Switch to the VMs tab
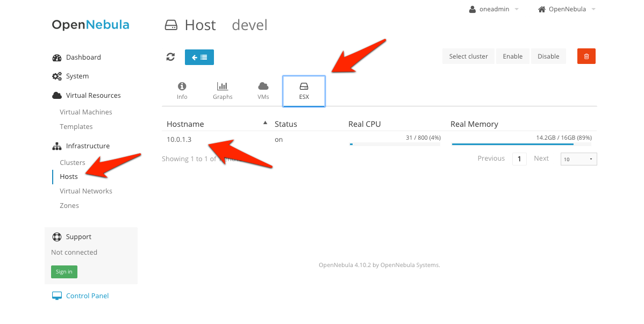Viewport: 644px width, 324px height. click(x=263, y=91)
